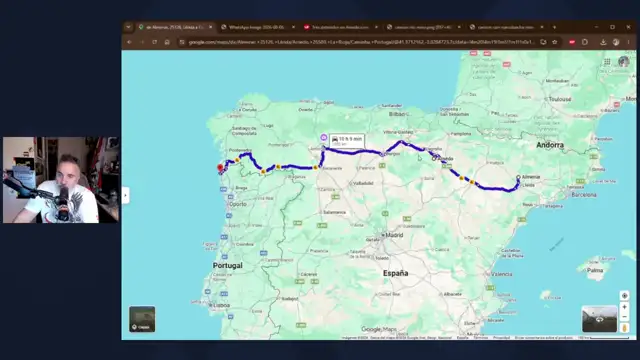This screenshot has height=360, width=640.
Task: Close the WhatsApp Image tab
Action: (293, 27)
